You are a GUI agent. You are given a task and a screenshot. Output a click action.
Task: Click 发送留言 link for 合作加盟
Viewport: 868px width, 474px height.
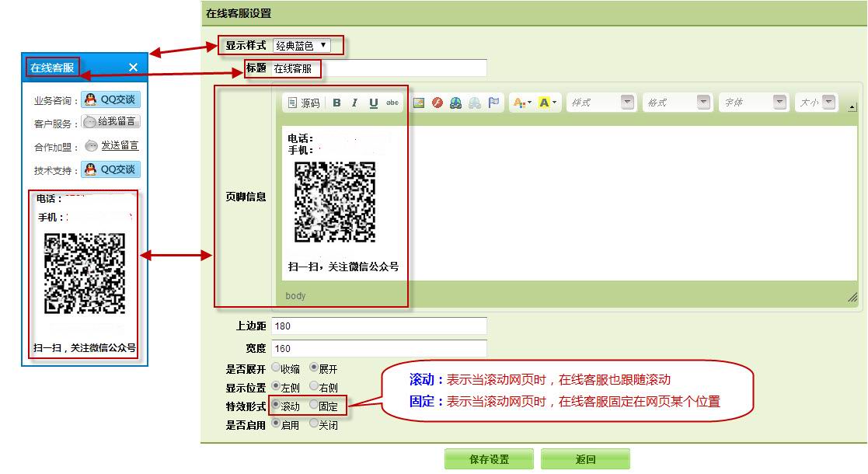(120, 145)
